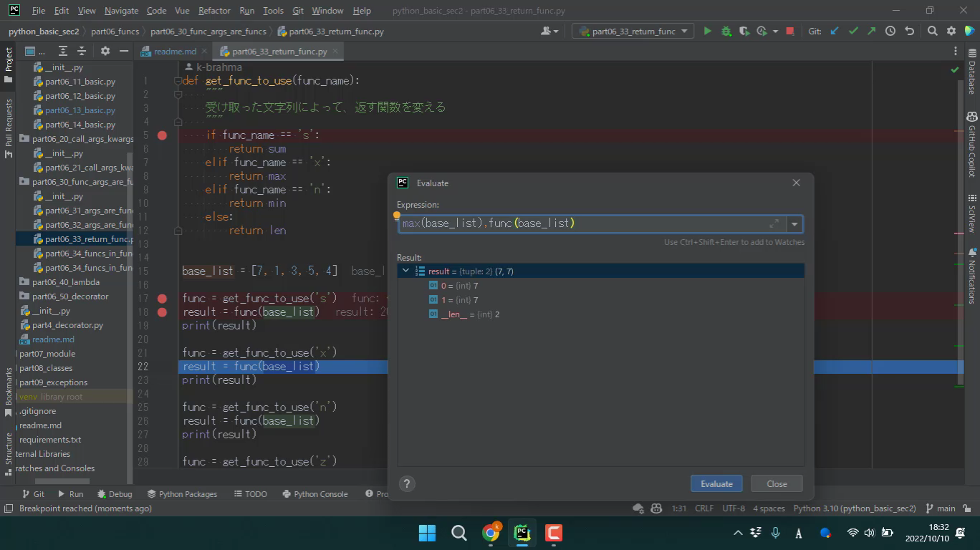
Task: Remove the breakpoint on line 17
Action: [163, 299]
